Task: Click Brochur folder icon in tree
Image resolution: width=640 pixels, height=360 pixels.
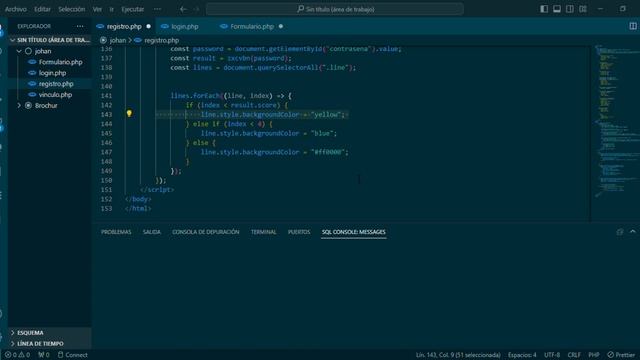Action: click(28, 105)
